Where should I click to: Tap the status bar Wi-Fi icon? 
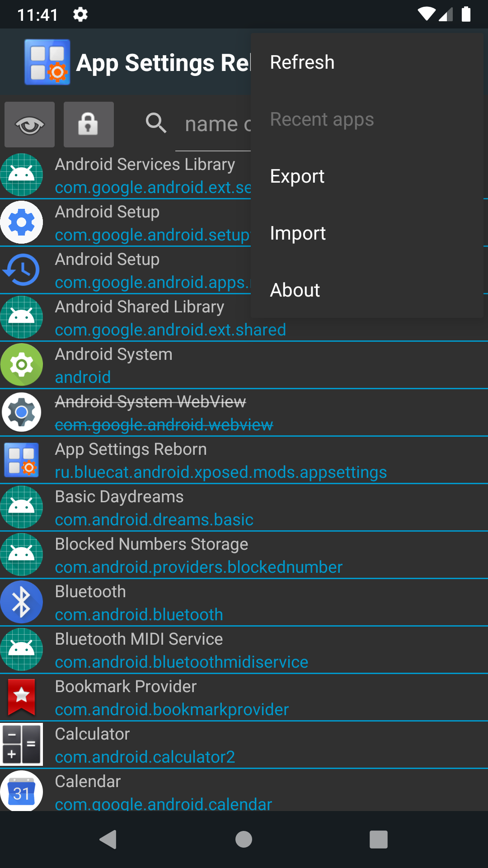426,14
